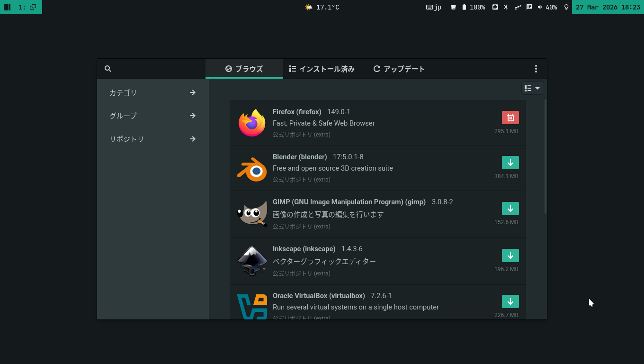Switch to the アップデート tab
The image size is (644, 364).
[399, 69]
